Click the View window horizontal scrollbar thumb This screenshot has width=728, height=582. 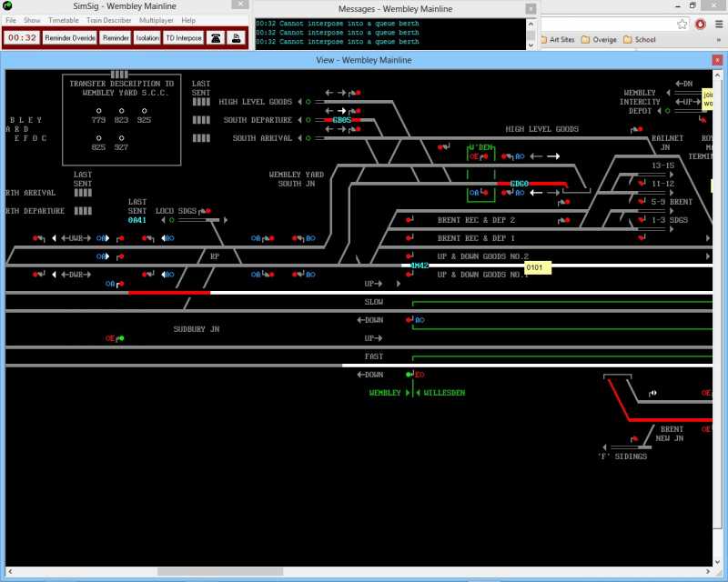(220, 571)
